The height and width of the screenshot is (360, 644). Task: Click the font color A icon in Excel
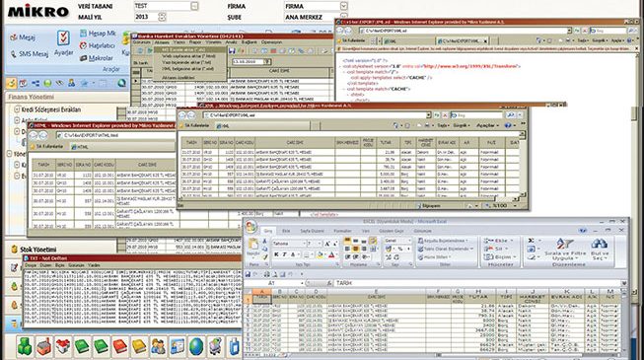coord(331,255)
